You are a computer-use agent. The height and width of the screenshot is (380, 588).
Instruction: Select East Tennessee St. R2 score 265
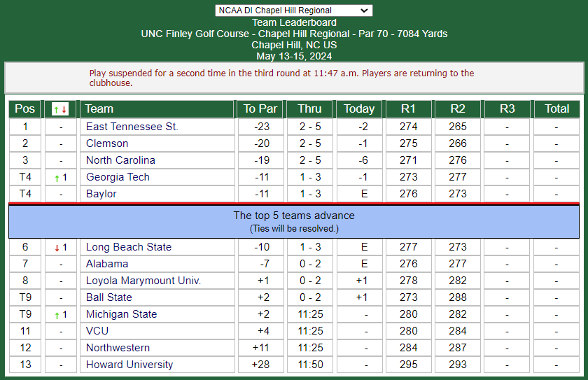pyautogui.click(x=458, y=127)
